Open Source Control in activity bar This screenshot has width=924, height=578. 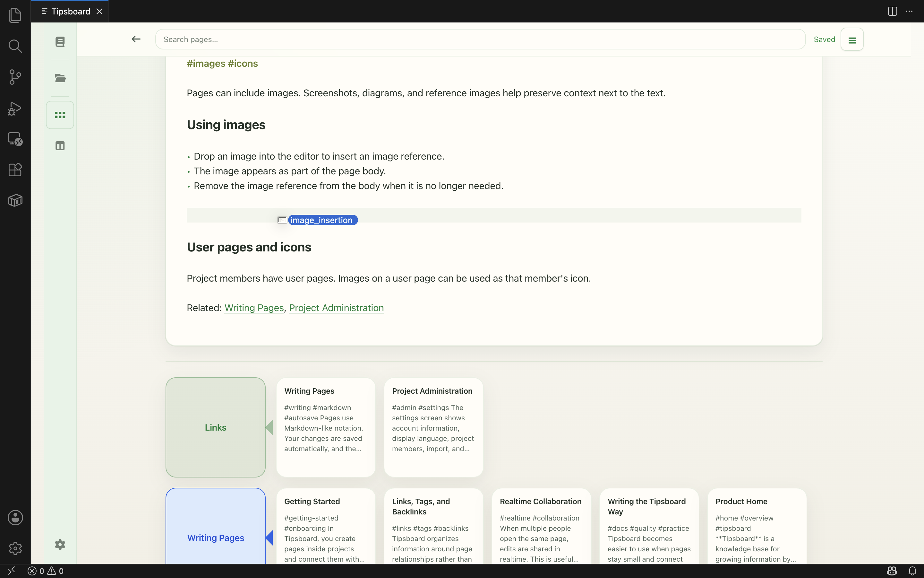coord(15,77)
